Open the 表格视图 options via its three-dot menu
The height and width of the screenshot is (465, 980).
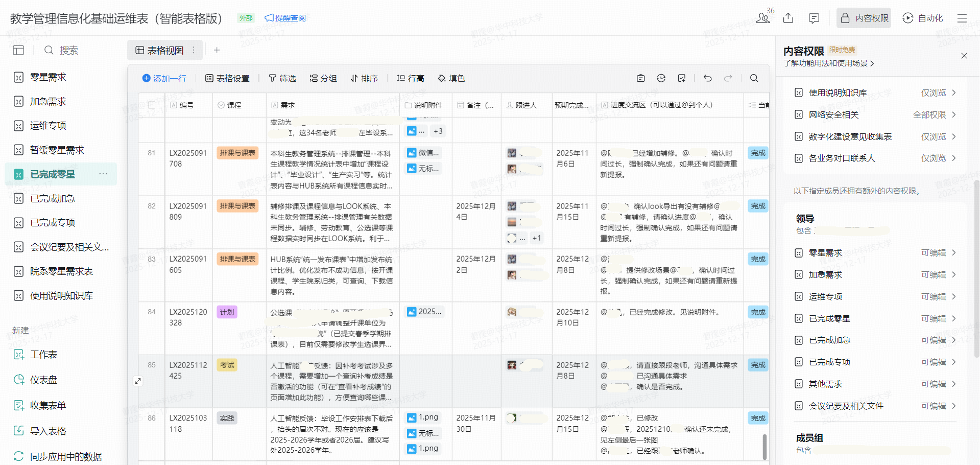(193, 50)
